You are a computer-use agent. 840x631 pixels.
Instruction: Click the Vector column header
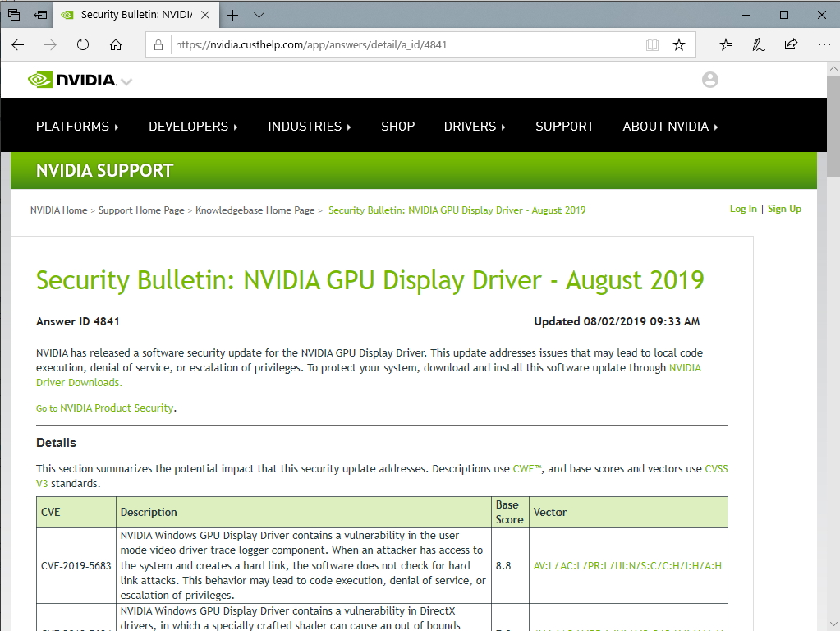pos(628,513)
